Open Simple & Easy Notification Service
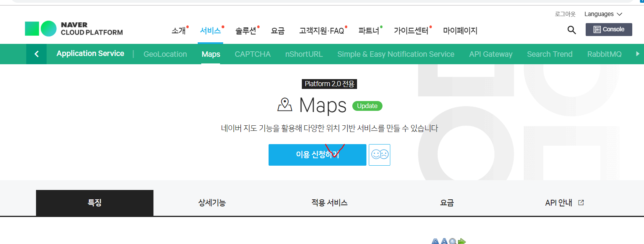Image resolution: width=644 pixels, height=244 pixels. point(396,54)
